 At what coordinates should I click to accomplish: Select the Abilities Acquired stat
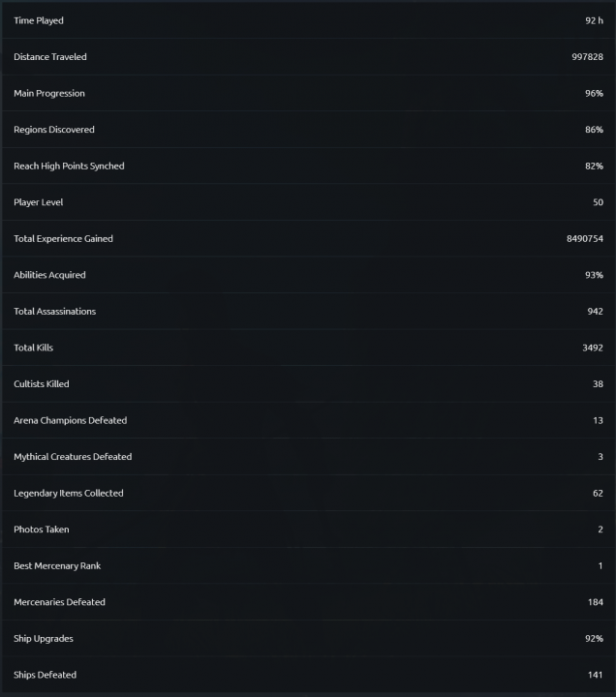point(49,275)
